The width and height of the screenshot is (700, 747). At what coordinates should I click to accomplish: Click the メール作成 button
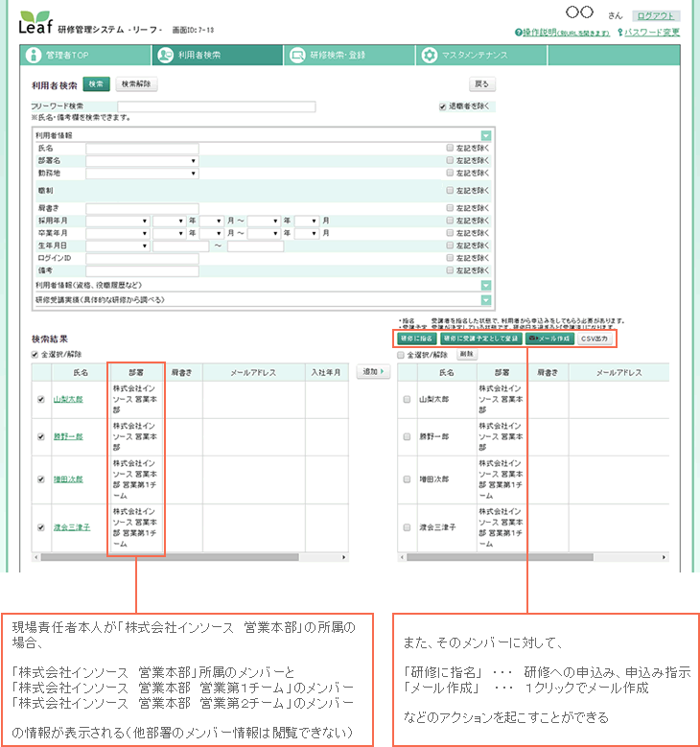click(549, 338)
